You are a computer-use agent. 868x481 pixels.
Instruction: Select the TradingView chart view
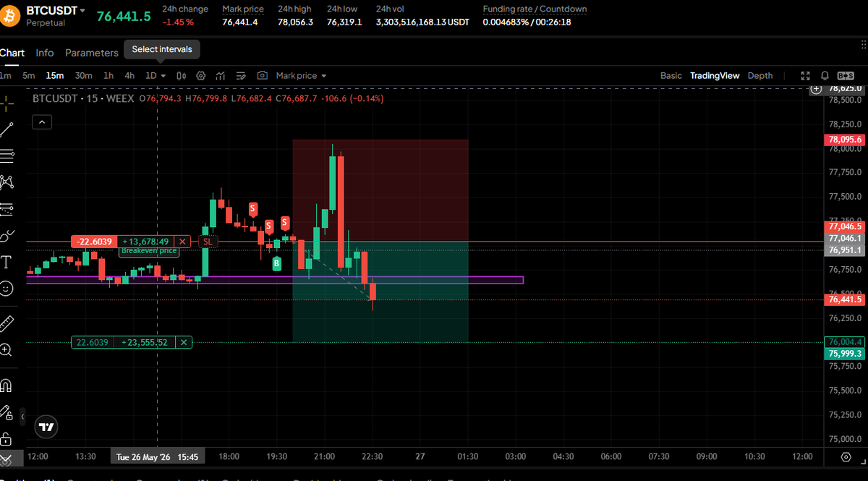coord(715,75)
